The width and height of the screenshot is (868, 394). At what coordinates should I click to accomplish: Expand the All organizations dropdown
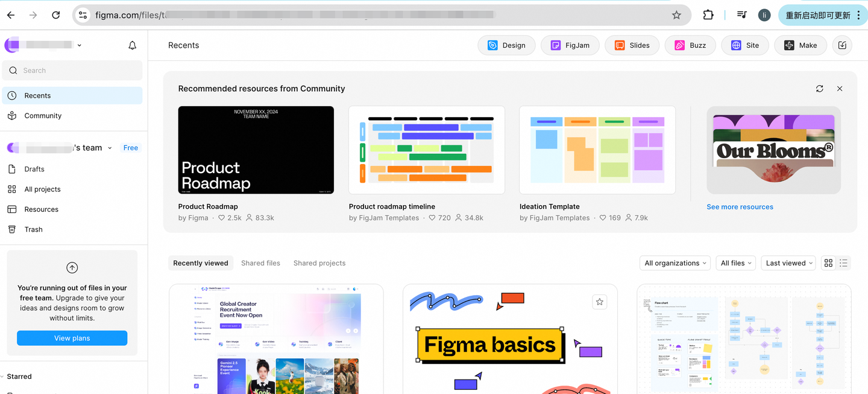click(x=675, y=263)
